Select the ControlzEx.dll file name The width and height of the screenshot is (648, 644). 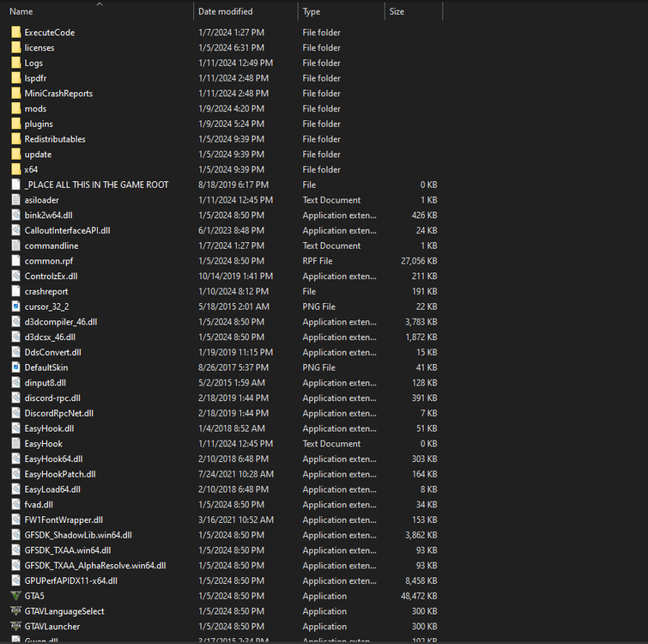[51, 276]
